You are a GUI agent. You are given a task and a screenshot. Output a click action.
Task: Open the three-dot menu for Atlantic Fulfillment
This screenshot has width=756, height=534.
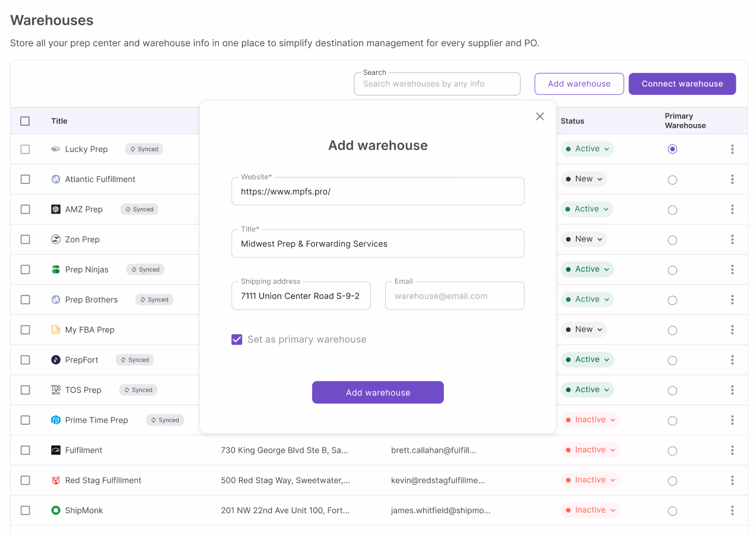coord(732,179)
